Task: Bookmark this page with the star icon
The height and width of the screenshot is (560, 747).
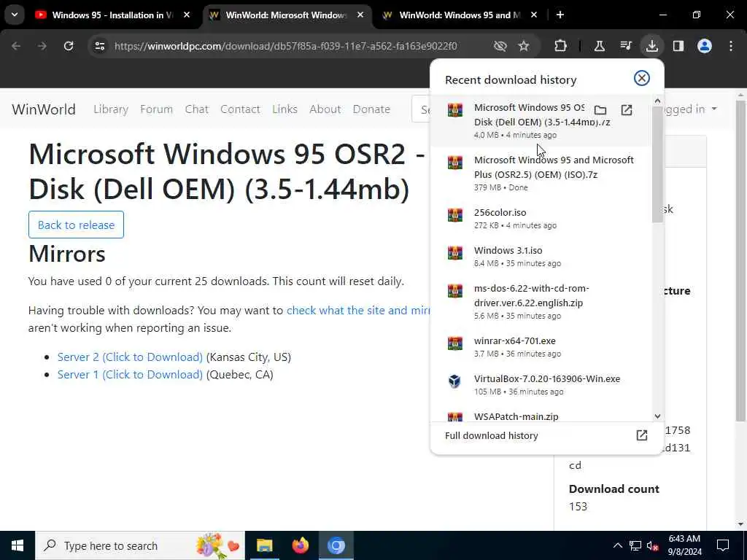Action: point(524,46)
